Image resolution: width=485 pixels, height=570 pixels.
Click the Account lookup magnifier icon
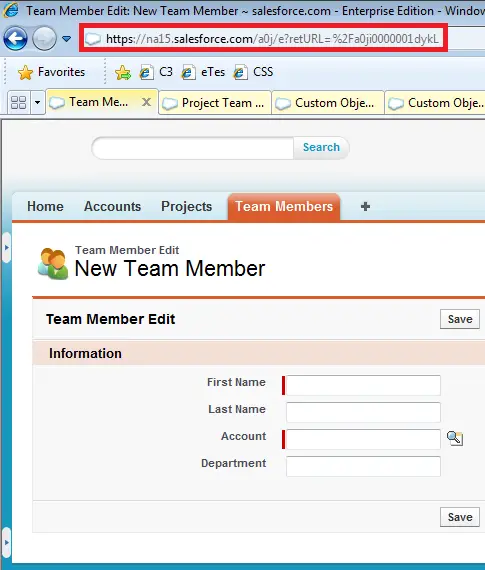[x=455, y=438]
